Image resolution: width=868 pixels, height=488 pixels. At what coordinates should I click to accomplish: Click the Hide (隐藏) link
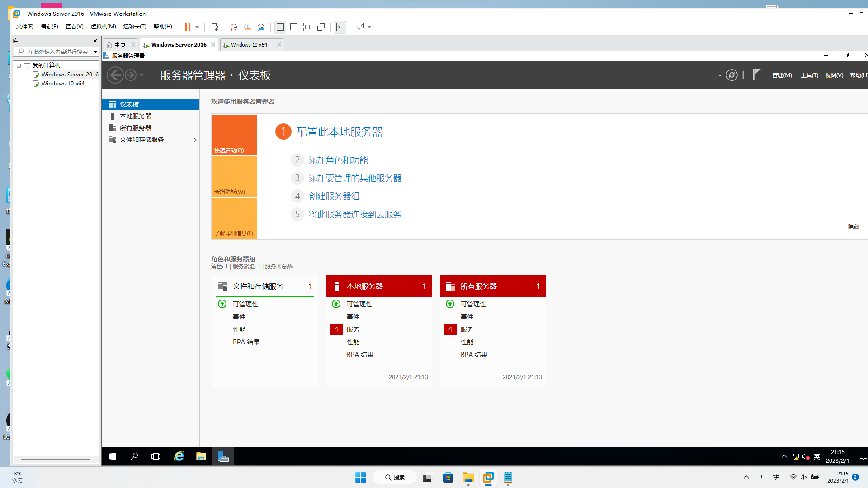[853, 226]
